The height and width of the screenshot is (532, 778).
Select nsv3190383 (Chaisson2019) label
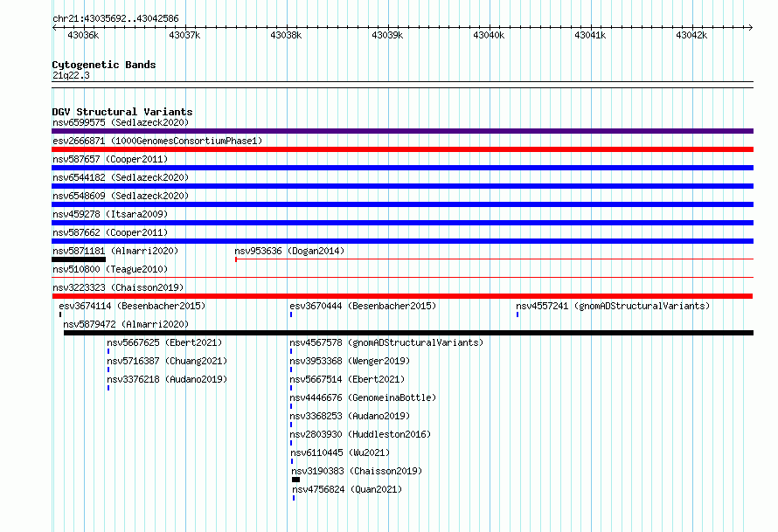357,471
